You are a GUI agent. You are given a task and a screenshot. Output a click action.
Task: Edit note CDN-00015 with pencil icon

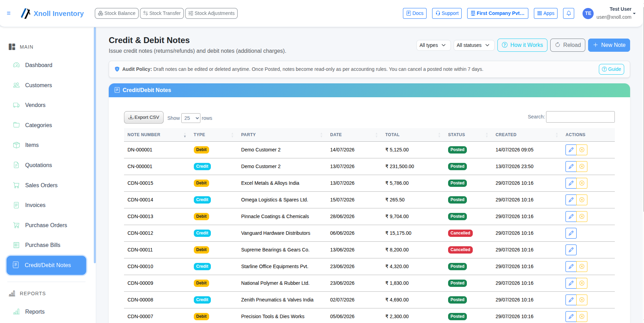click(x=571, y=183)
